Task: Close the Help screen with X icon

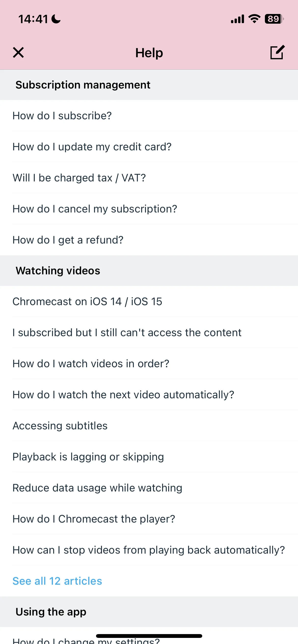Action: pyautogui.click(x=18, y=53)
